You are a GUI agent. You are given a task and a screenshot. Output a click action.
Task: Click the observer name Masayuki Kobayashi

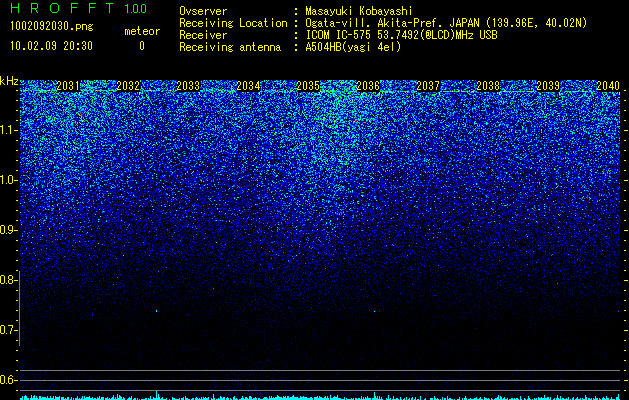[359, 11]
